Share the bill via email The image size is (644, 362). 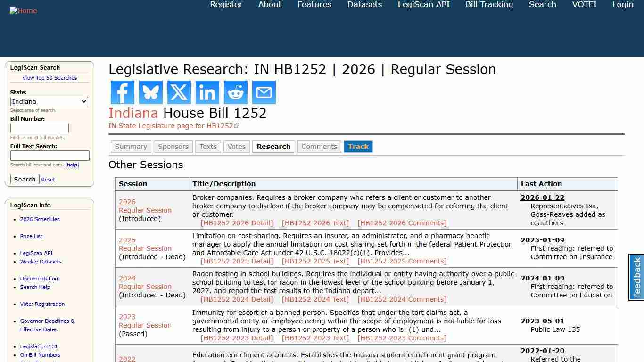pos(264,92)
